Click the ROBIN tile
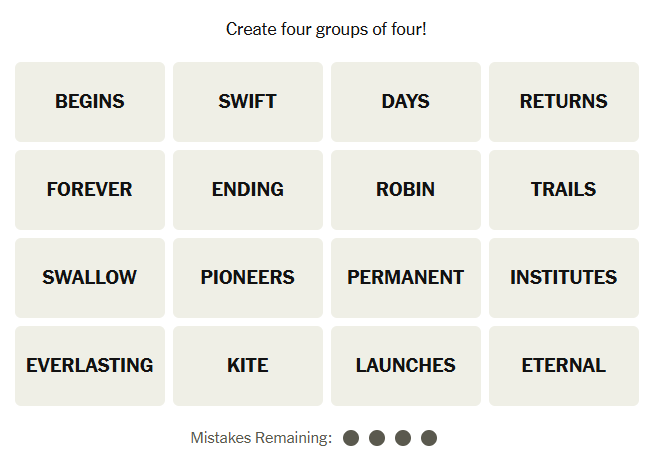The width and height of the screenshot is (660, 451). (406, 190)
